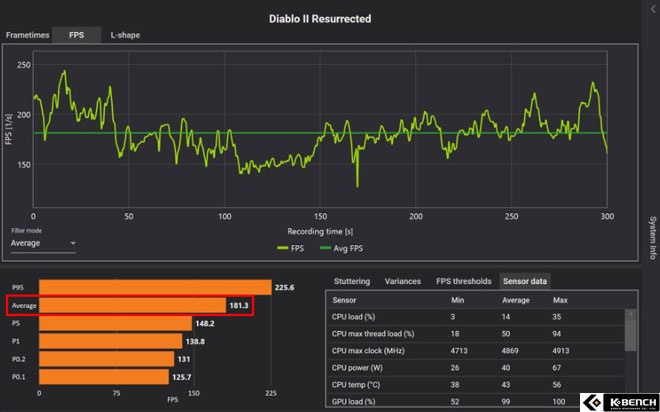Image resolution: width=660 pixels, height=412 pixels.
Task: Select the GPU load (%) row
Action: click(476, 401)
